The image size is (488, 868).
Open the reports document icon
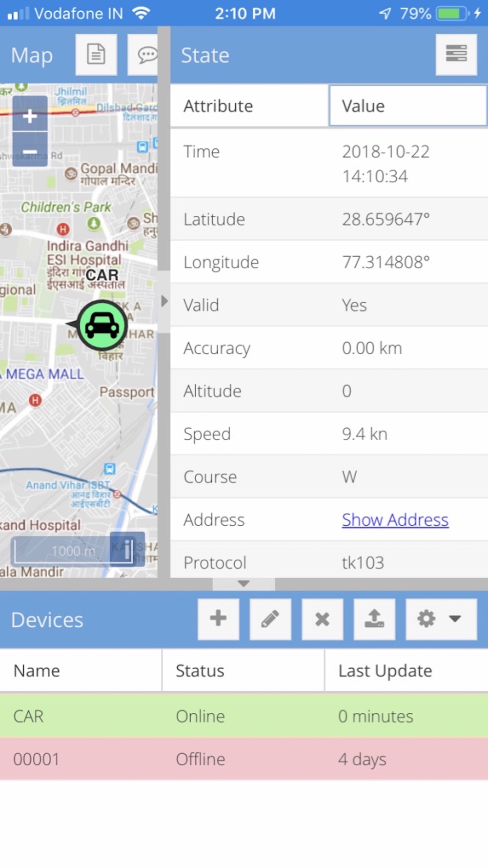click(96, 54)
